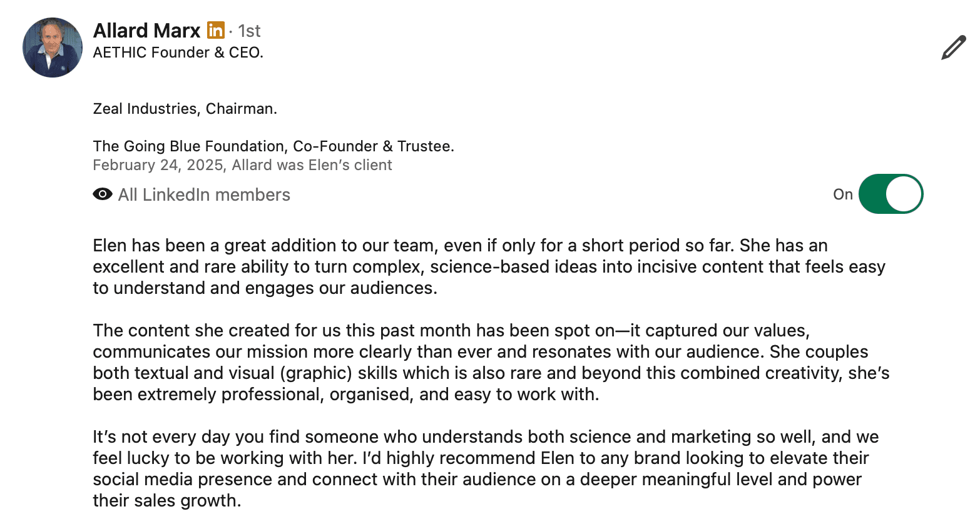Click the "February 24, 2025" relationship line
This screenshot has width=980, height=524.
[242, 165]
